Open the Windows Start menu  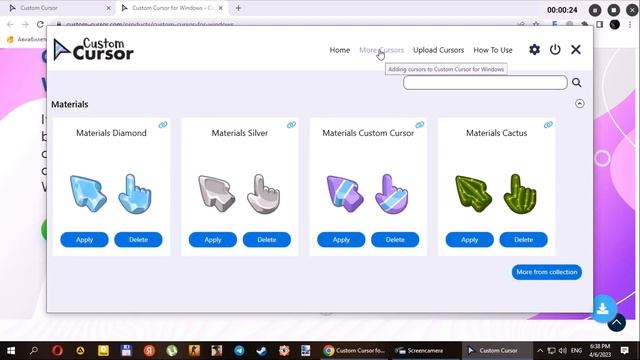tap(11, 351)
